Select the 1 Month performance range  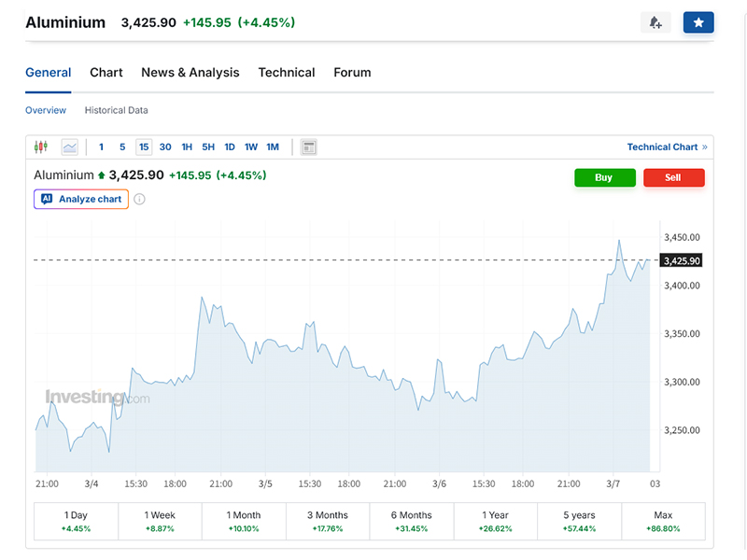click(x=243, y=522)
